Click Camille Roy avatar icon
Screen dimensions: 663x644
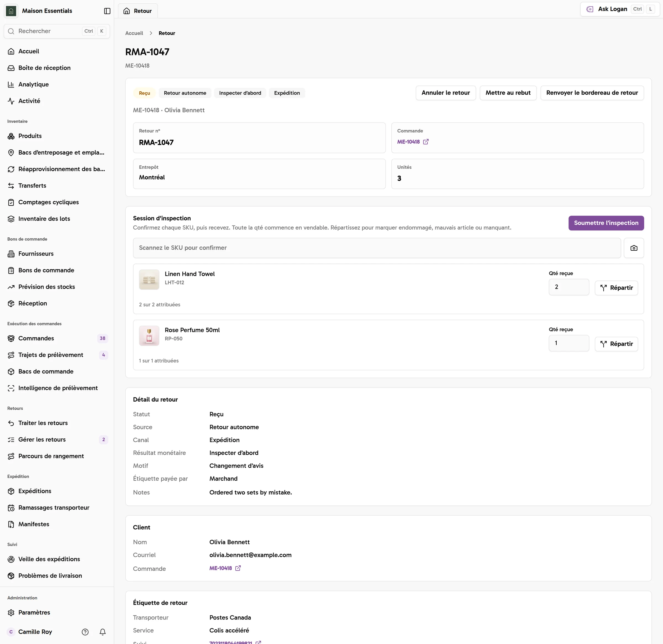pos(11,632)
